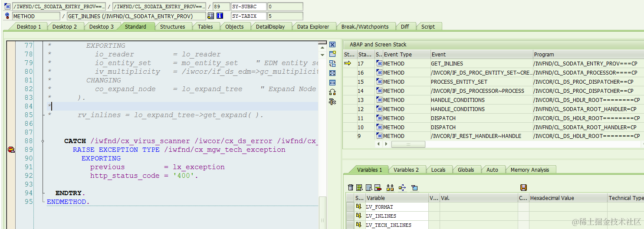Click the horizontal maximize tool icon
The image size is (644, 229).
tap(332, 82)
